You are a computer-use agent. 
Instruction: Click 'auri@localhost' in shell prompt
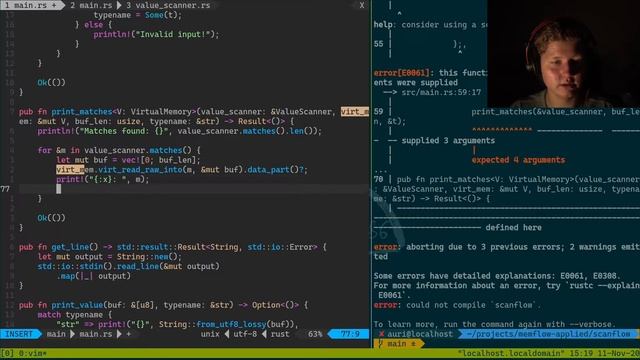pos(420,334)
